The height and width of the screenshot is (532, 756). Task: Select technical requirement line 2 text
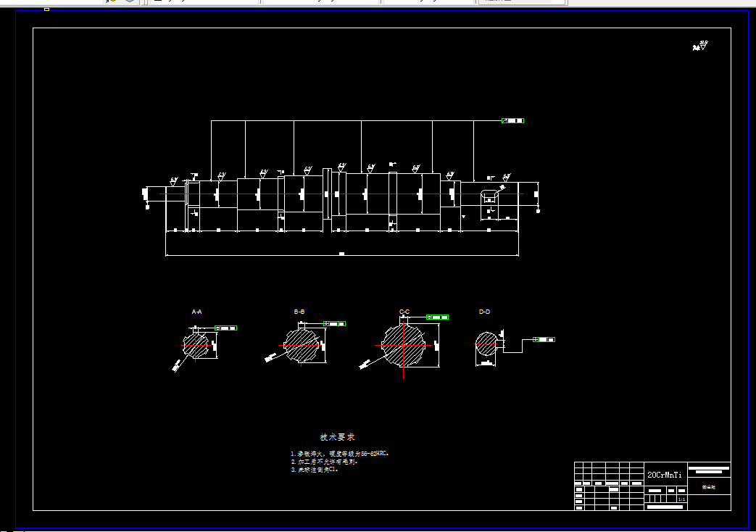324,462
